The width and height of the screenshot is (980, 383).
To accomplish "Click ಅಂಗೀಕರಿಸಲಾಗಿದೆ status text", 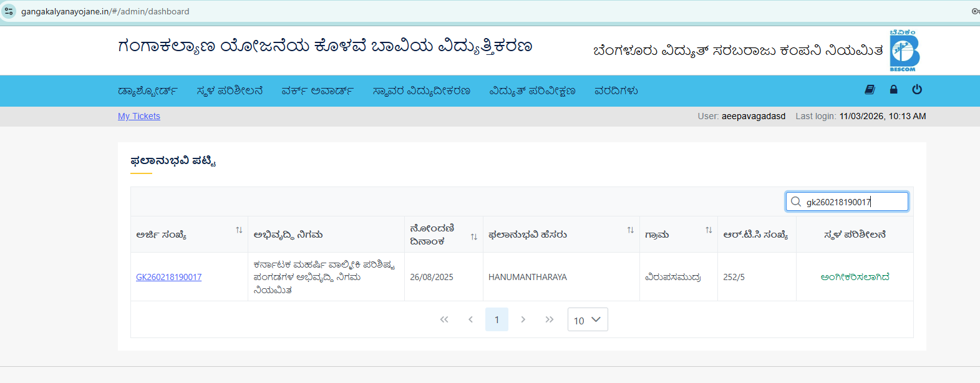I will pyautogui.click(x=855, y=277).
